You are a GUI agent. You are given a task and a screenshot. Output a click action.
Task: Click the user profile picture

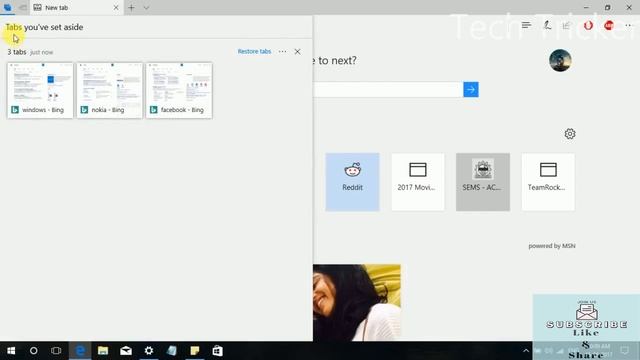560,60
